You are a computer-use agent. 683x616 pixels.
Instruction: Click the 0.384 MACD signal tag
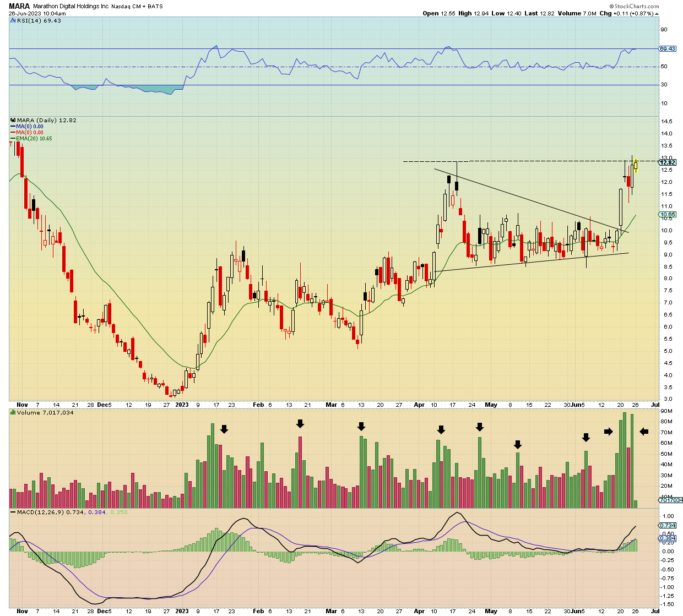pos(668,538)
